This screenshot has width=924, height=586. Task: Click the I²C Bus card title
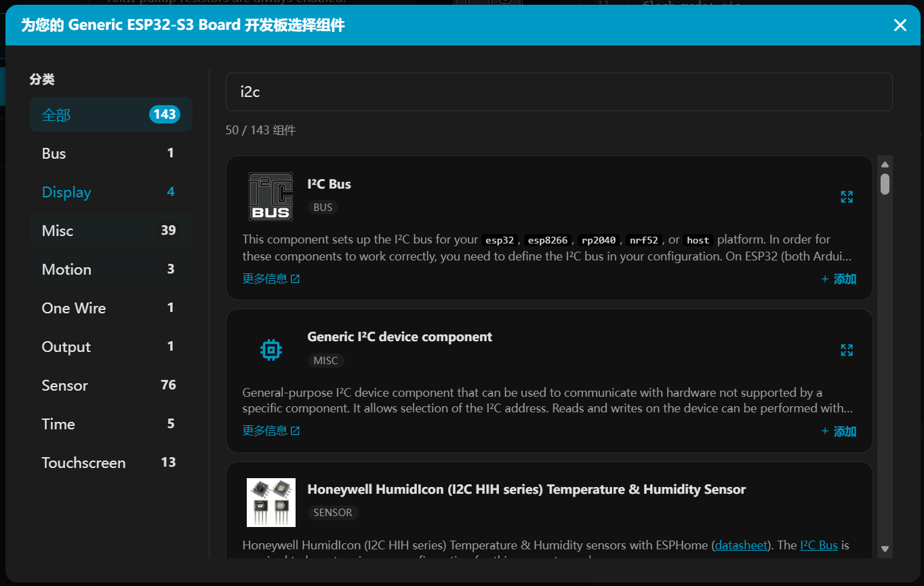[329, 184]
